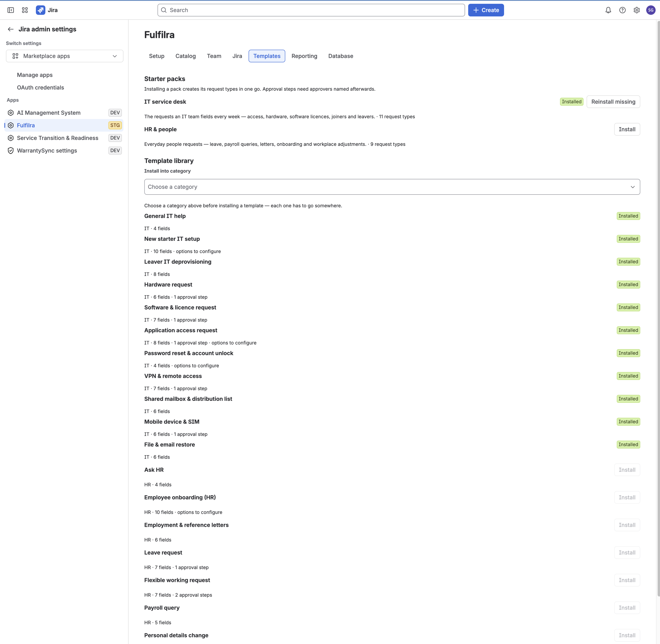Click the Installed badge for File & email restore
This screenshot has height=644, width=660.
628,445
